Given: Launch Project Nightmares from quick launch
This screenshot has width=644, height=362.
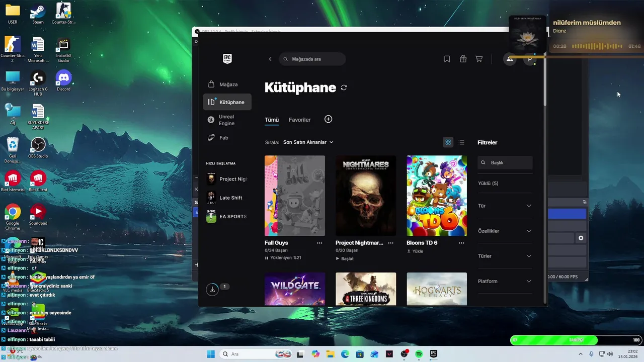Looking at the screenshot, I should (x=227, y=179).
